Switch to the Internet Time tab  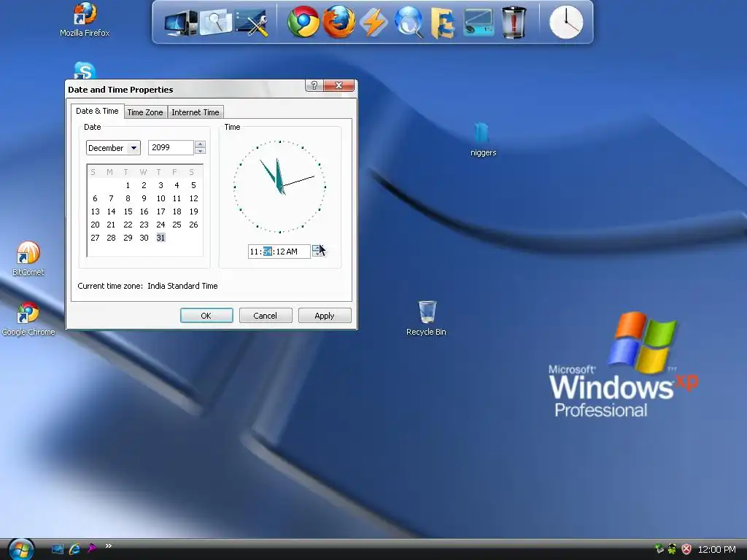coord(196,112)
